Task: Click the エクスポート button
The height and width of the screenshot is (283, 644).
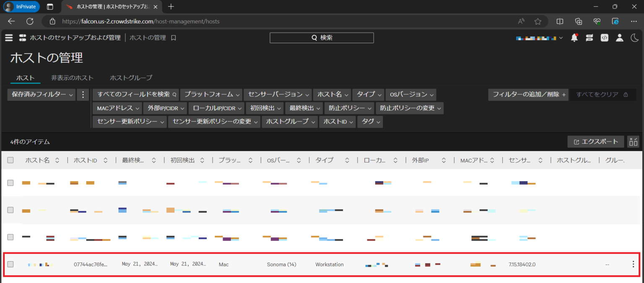Action: click(595, 141)
